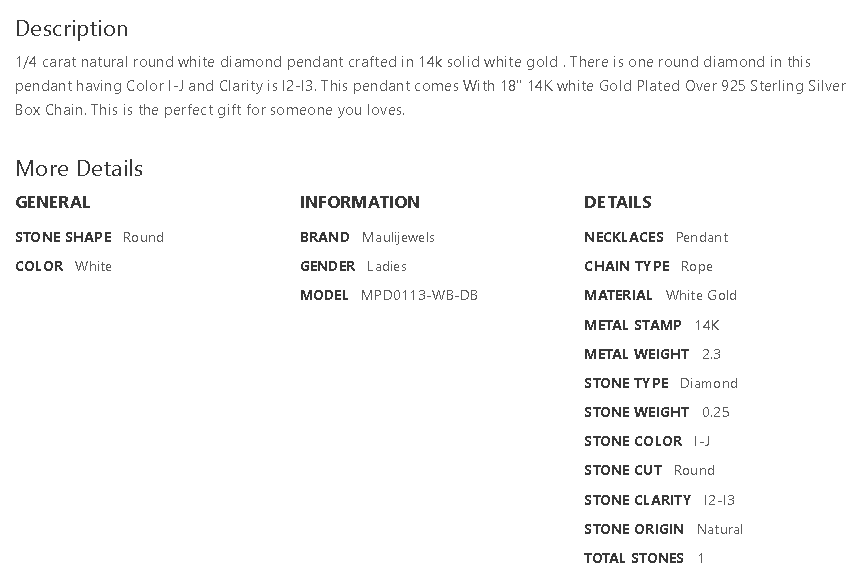Click the METAL STAMP 14K value
The image size is (866, 576).
(x=707, y=325)
